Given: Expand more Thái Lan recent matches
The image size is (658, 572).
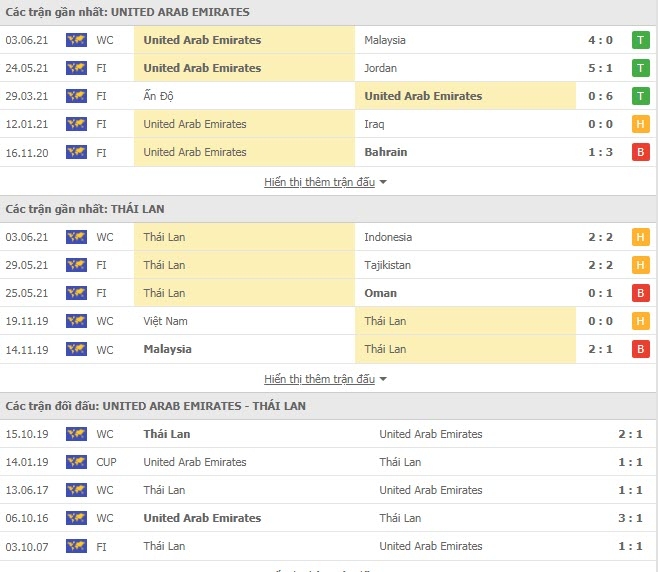Looking at the screenshot, I should tap(325, 379).
